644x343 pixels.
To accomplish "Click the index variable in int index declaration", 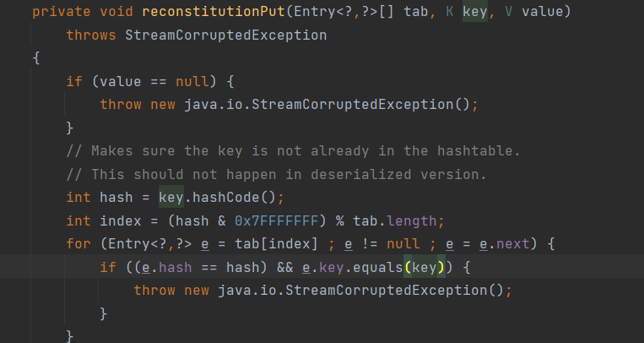I will point(121,221).
